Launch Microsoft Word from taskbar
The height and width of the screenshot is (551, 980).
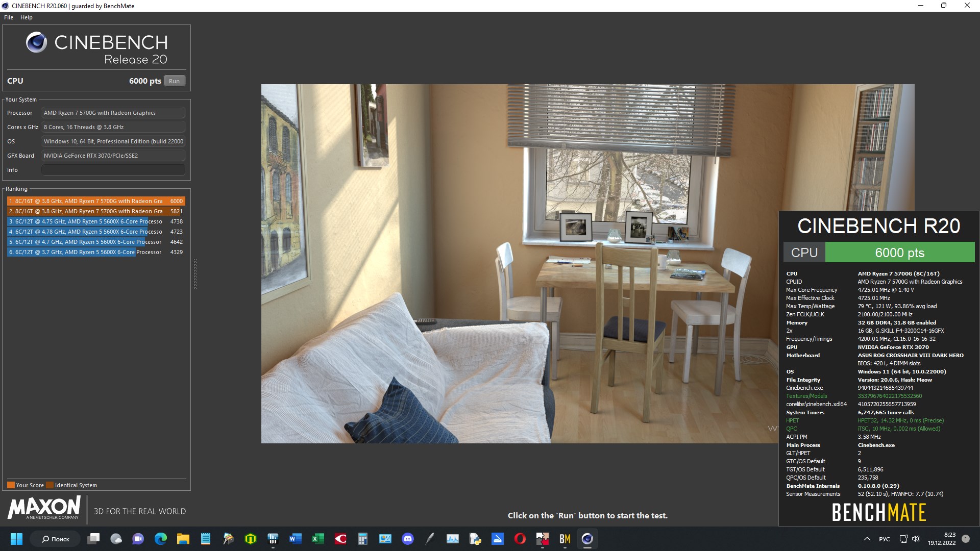[296, 539]
